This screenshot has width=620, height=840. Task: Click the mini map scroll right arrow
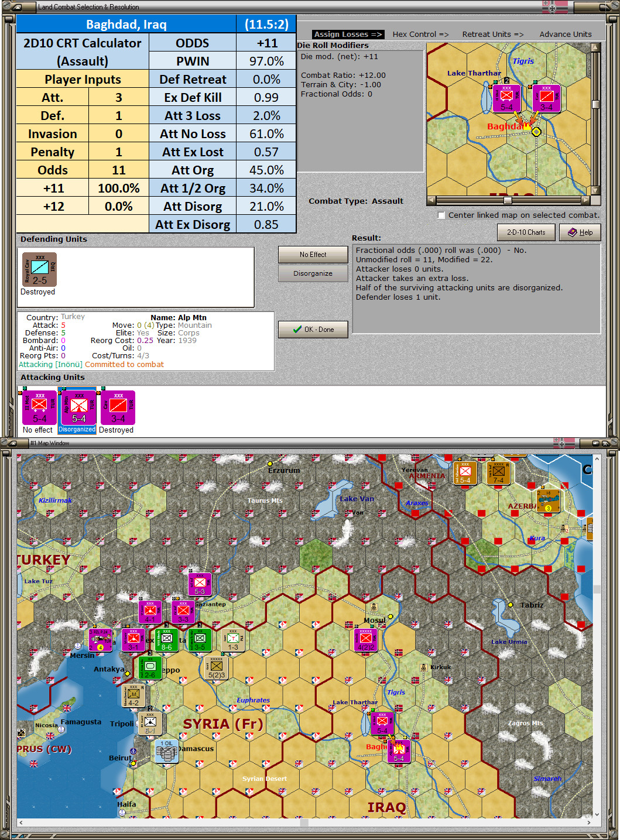coord(585,200)
